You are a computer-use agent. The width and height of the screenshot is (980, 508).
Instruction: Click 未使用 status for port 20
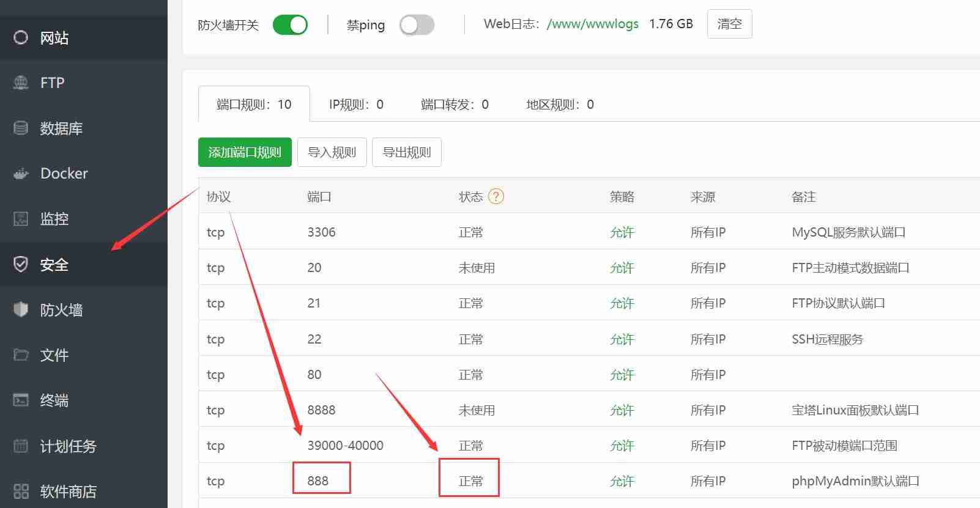pyautogui.click(x=477, y=268)
